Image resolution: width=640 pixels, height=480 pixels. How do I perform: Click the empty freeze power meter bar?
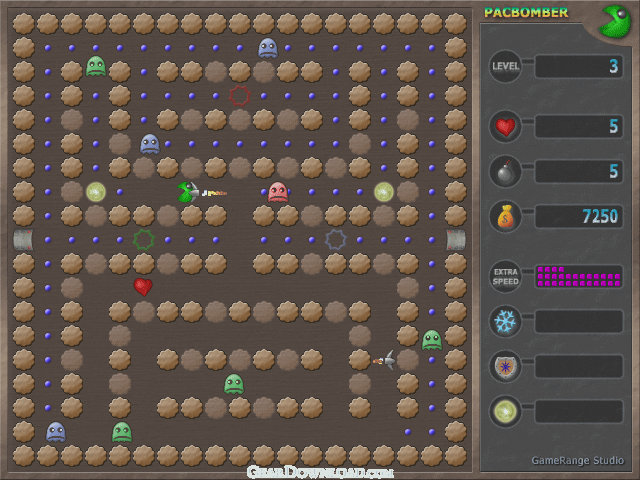pos(579,322)
